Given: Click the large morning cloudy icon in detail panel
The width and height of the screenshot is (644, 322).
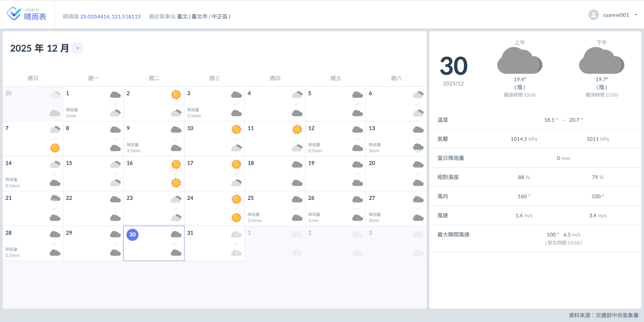Looking at the screenshot, I should pyautogui.click(x=520, y=61).
